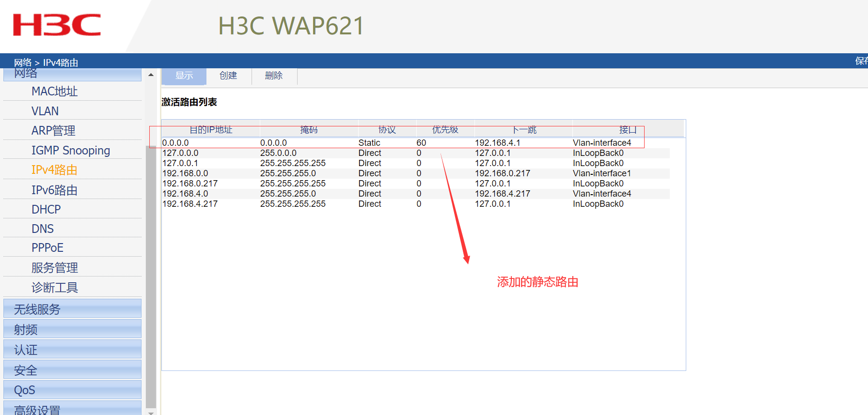Open MAC地址 in the sidebar
Viewport: 868px width, 415px height.
point(55,92)
